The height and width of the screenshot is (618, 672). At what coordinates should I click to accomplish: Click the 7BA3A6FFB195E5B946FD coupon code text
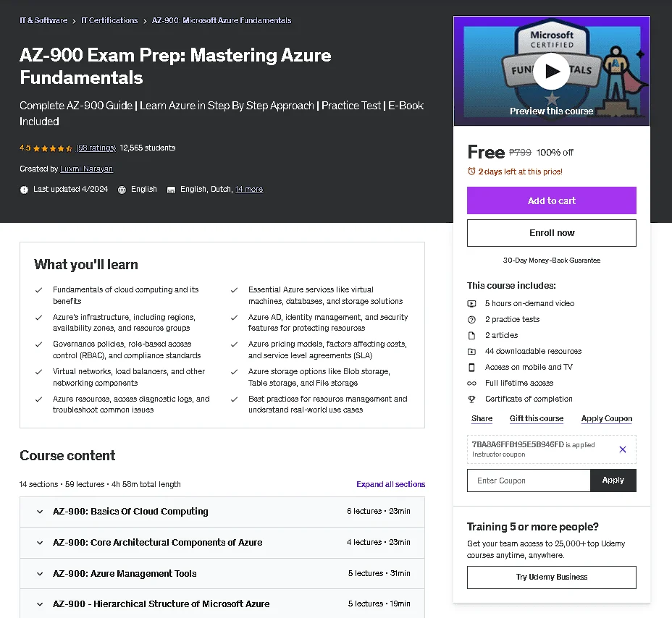pyautogui.click(x=518, y=444)
